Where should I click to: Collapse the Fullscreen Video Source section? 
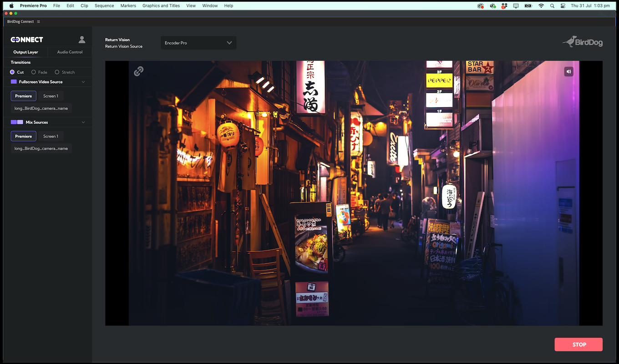83,82
